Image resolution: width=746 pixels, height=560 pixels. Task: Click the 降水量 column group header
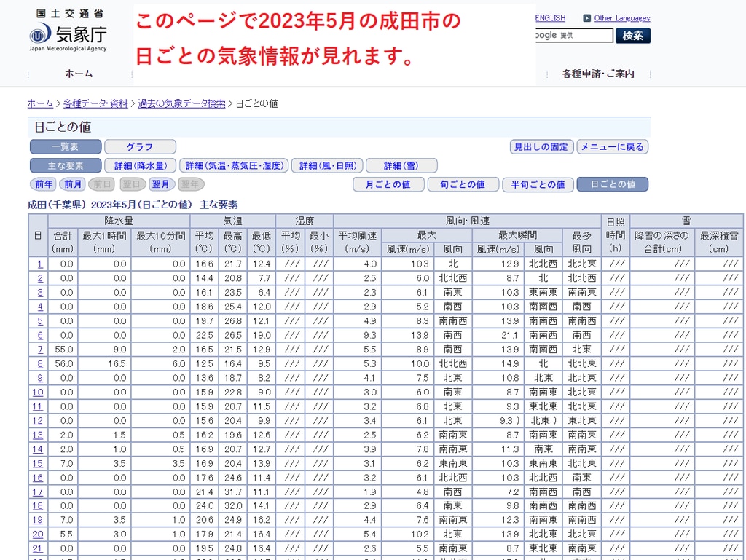pyautogui.click(x=119, y=221)
